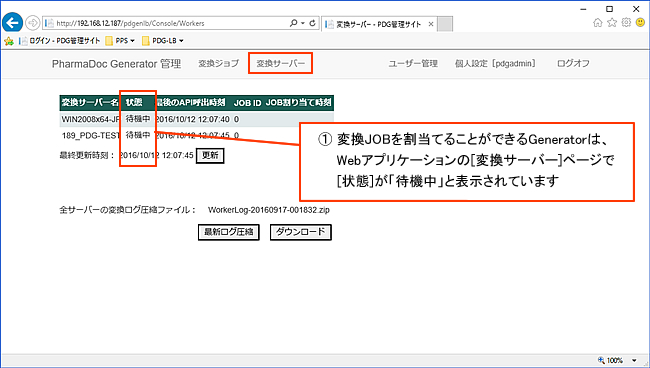
Task: Select the 189_PDG-TEST server name cell
Action: coord(91,135)
